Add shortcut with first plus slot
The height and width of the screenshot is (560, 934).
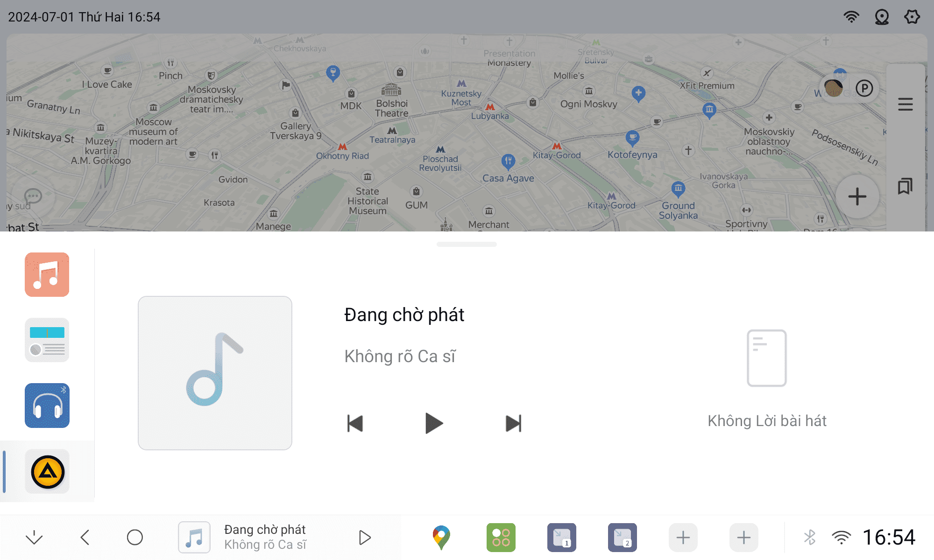pos(683,537)
